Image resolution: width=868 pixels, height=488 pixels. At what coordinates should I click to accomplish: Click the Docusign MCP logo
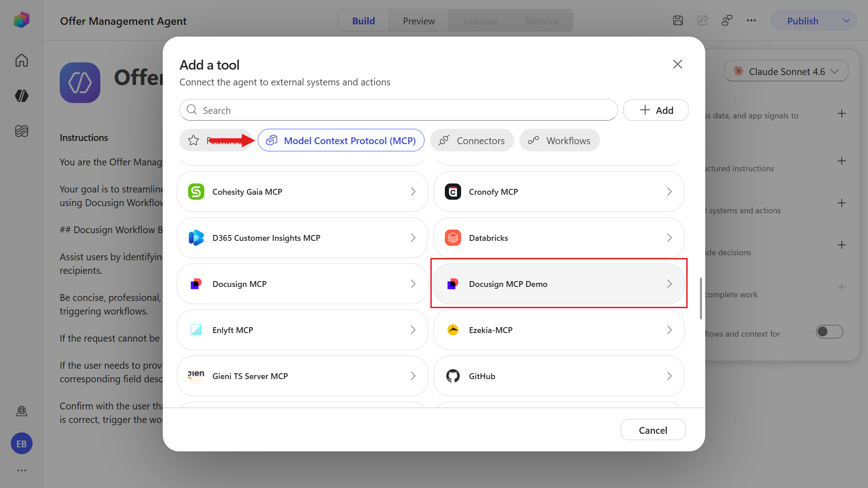point(196,284)
